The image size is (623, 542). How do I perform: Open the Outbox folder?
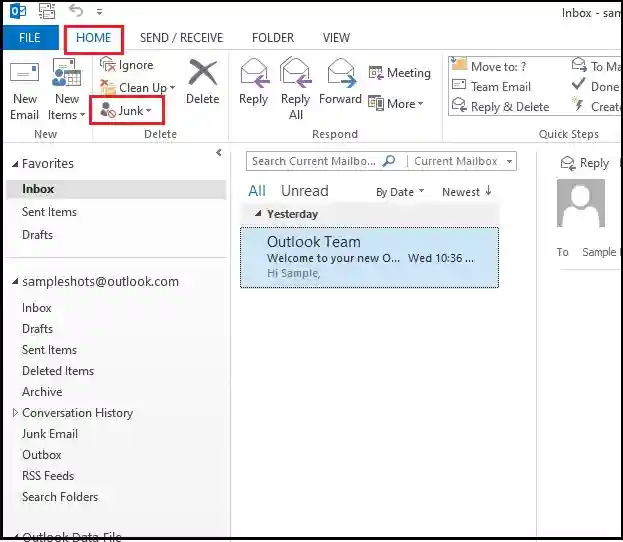point(42,455)
